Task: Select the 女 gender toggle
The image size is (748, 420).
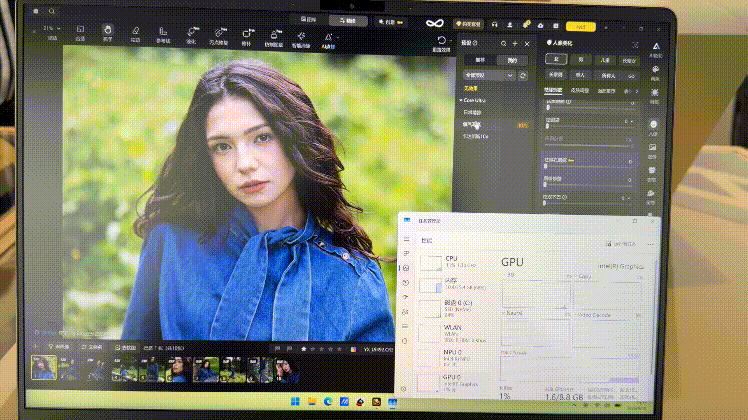Action: click(x=556, y=59)
